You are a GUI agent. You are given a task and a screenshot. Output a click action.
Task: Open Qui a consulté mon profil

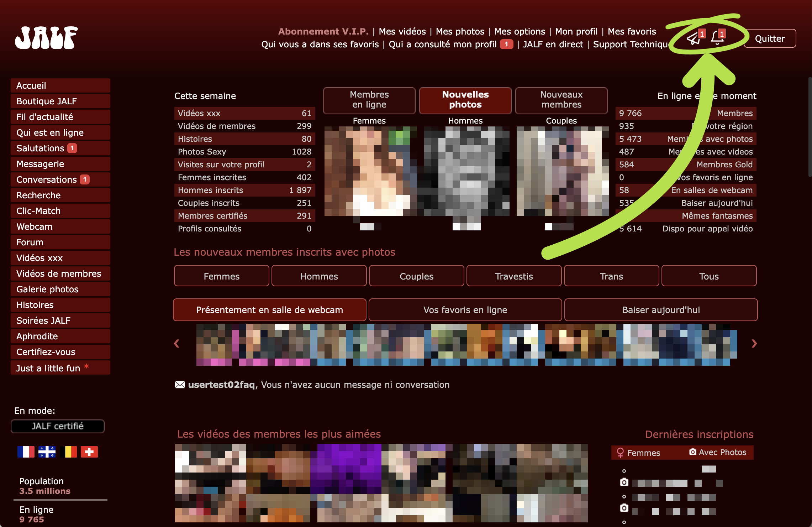coord(443,44)
